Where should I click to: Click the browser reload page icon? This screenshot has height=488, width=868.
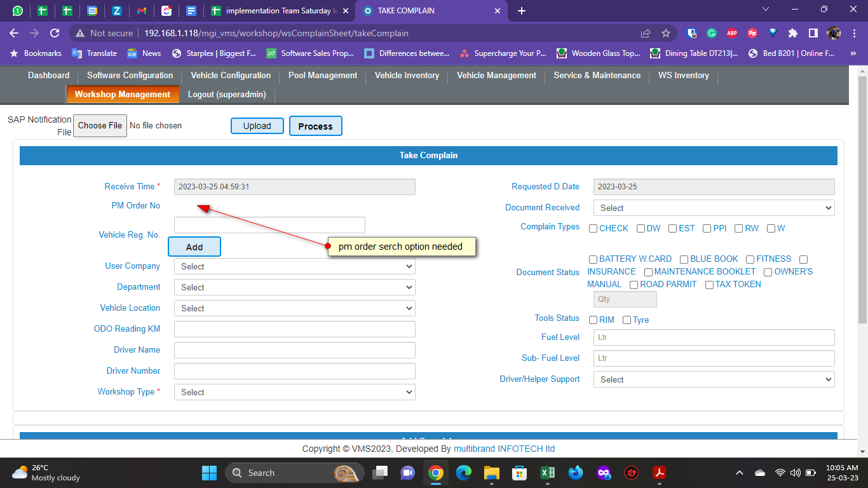pos(55,33)
